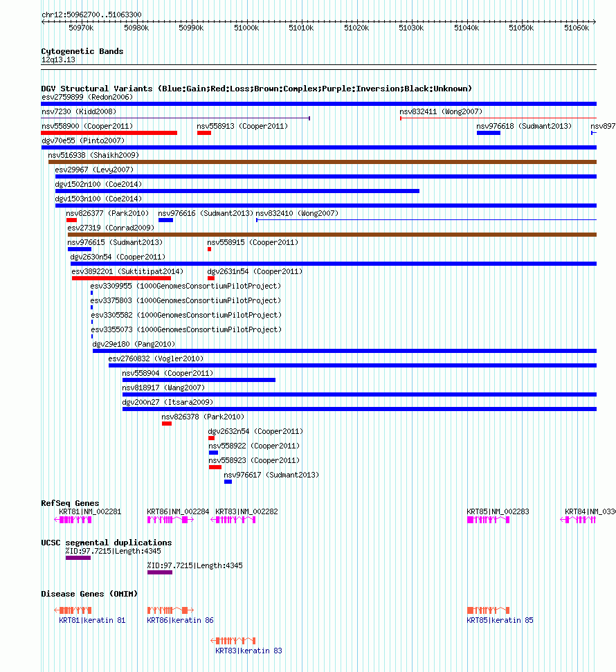Screen dimensions: 616x672
Task: Click the 51040k ruler tick label
Action: (466, 28)
